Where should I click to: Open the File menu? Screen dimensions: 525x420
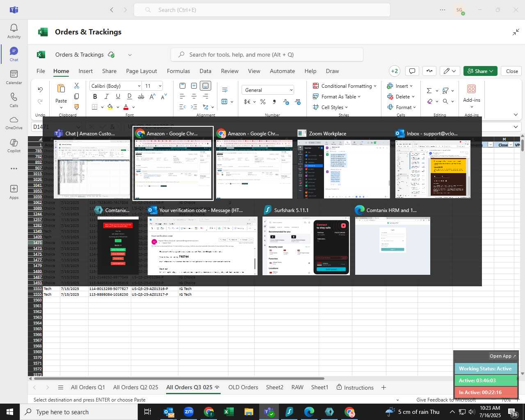[x=41, y=71]
